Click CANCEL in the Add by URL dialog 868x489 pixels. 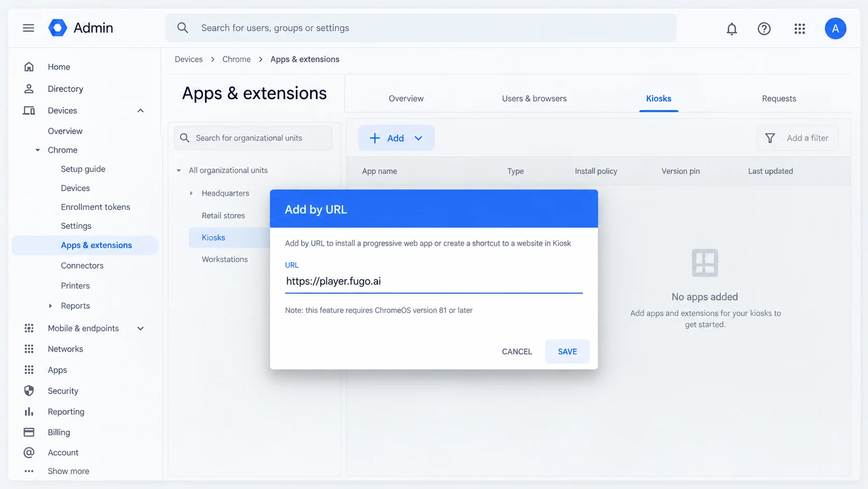click(517, 352)
